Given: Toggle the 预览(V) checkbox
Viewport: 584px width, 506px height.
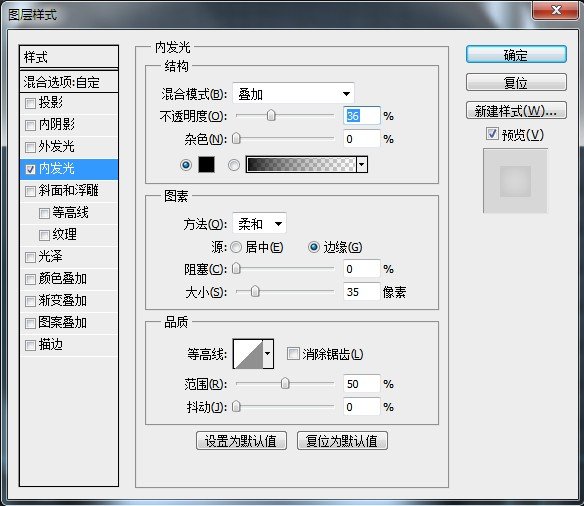Looking at the screenshot, I should (492, 134).
